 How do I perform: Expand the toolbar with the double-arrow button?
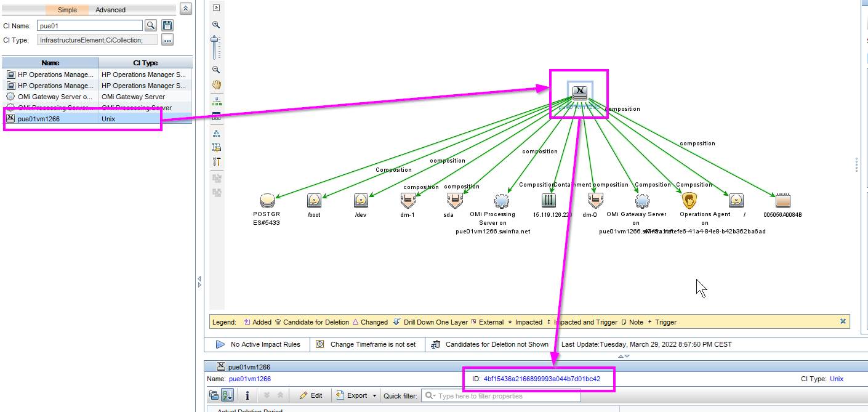(x=216, y=7)
